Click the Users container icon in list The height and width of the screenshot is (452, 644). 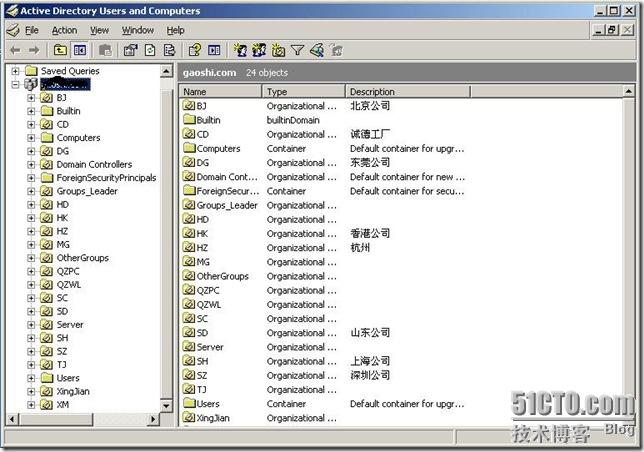(x=189, y=403)
